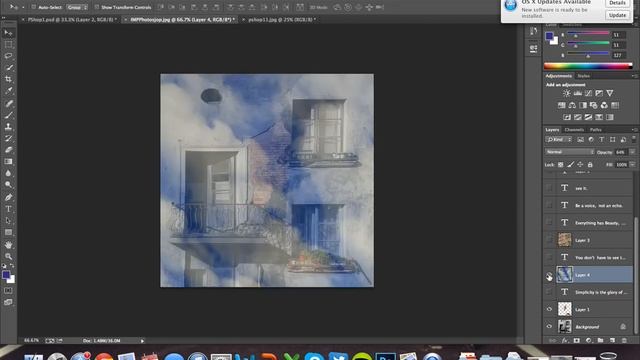Lock all layer attributes padlock
This screenshot has height=360, width=640.
pyautogui.click(x=590, y=164)
